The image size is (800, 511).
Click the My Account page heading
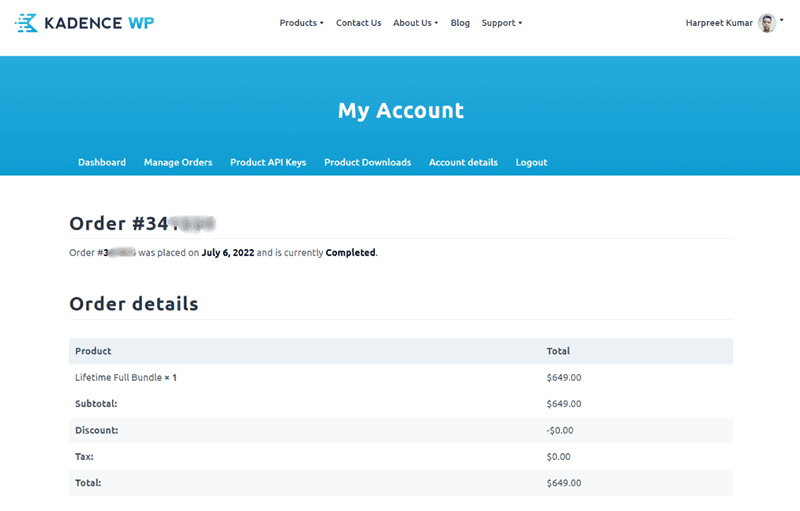tap(401, 111)
